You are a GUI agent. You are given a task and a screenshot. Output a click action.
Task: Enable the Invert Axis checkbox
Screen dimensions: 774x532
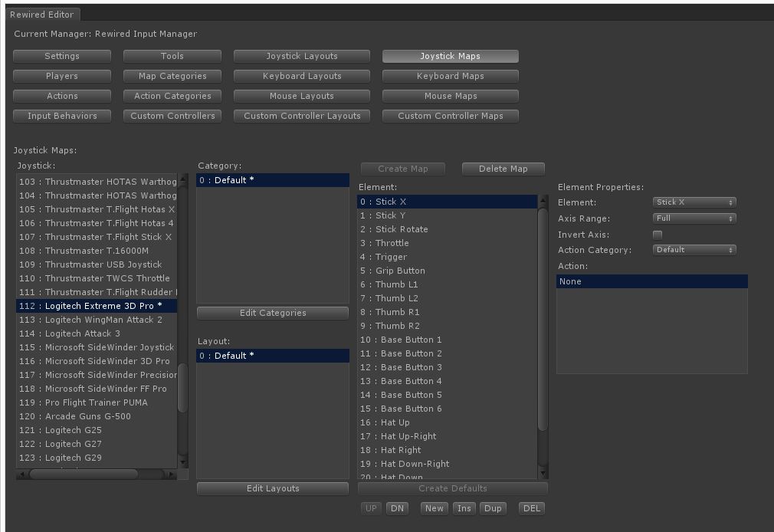click(x=658, y=234)
